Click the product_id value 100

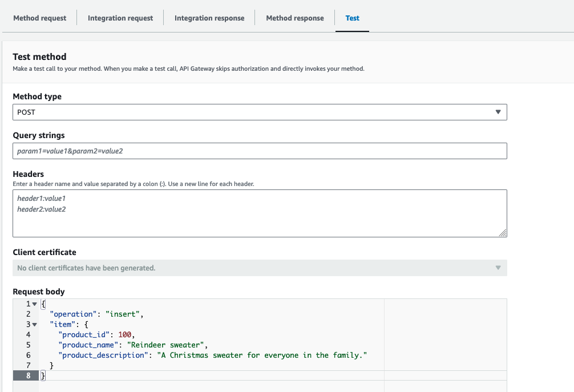click(125, 335)
